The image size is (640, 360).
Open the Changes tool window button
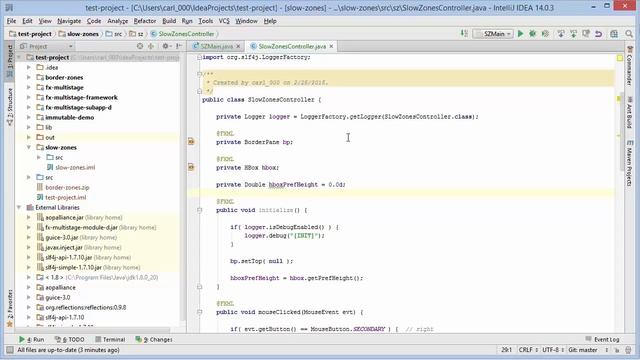click(154, 339)
